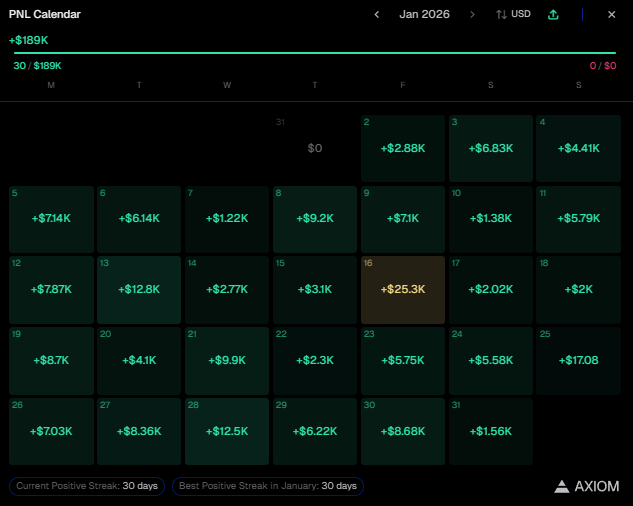This screenshot has width=633, height=506.
Task: Open day 5 cell +$7.14K
Action: [x=51, y=219]
